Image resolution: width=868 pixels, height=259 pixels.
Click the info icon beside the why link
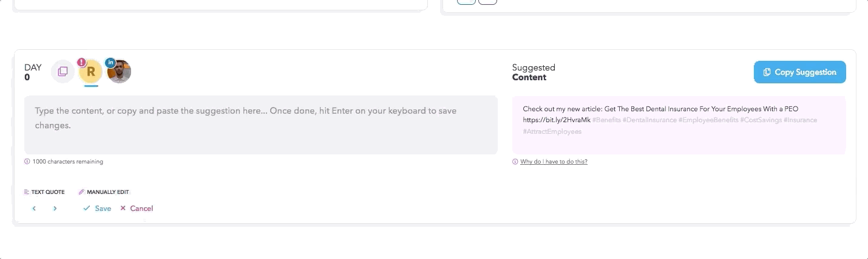[x=515, y=162]
